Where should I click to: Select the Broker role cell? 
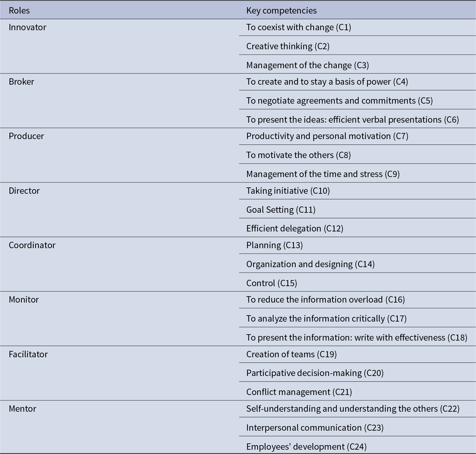(21, 81)
